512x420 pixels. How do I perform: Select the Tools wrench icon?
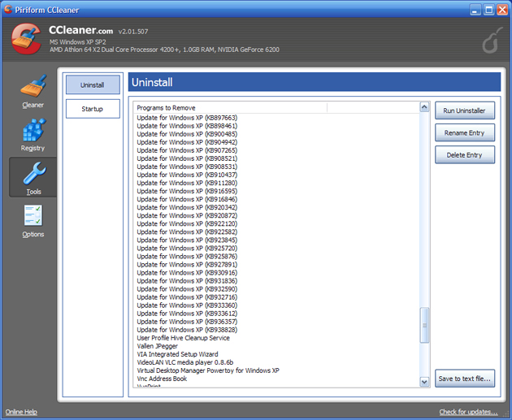(35, 173)
